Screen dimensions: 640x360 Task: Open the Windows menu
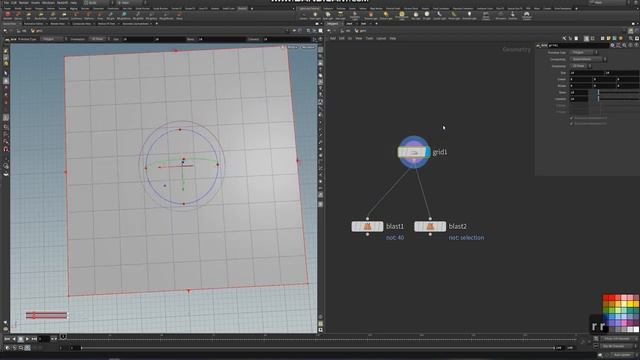(48, 2)
